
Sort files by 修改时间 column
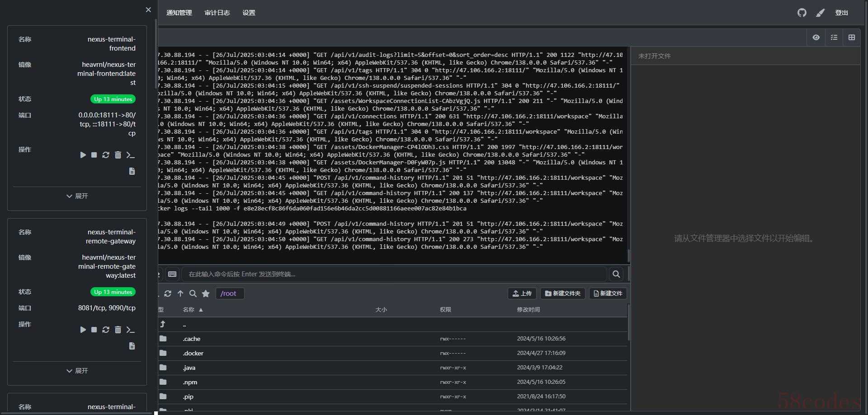pos(528,310)
